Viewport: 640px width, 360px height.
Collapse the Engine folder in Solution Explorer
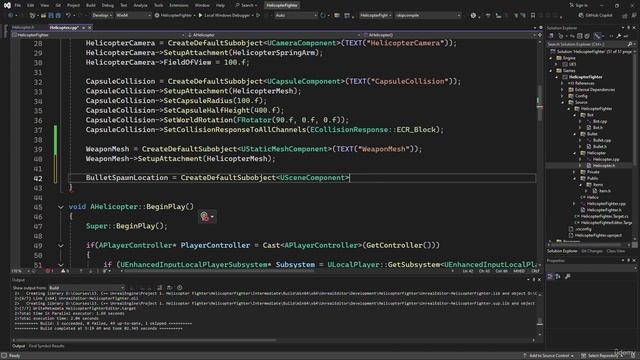point(551,58)
